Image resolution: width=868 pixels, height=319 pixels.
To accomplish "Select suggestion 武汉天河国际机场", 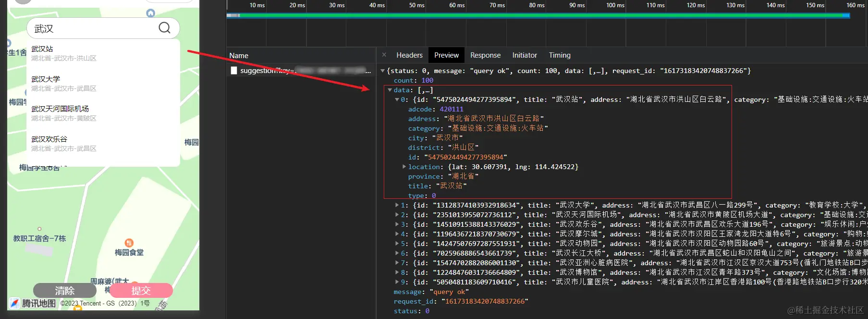I will pos(103,113).
